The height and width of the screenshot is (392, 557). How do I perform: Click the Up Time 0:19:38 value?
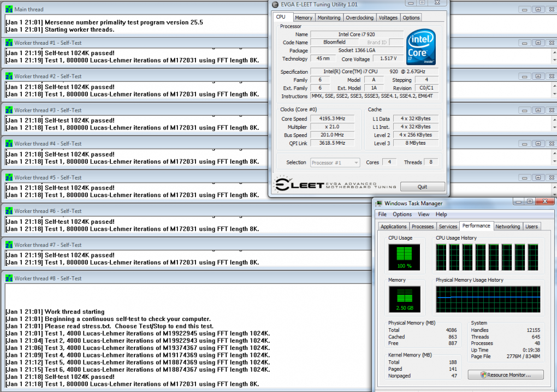point(531,350)
